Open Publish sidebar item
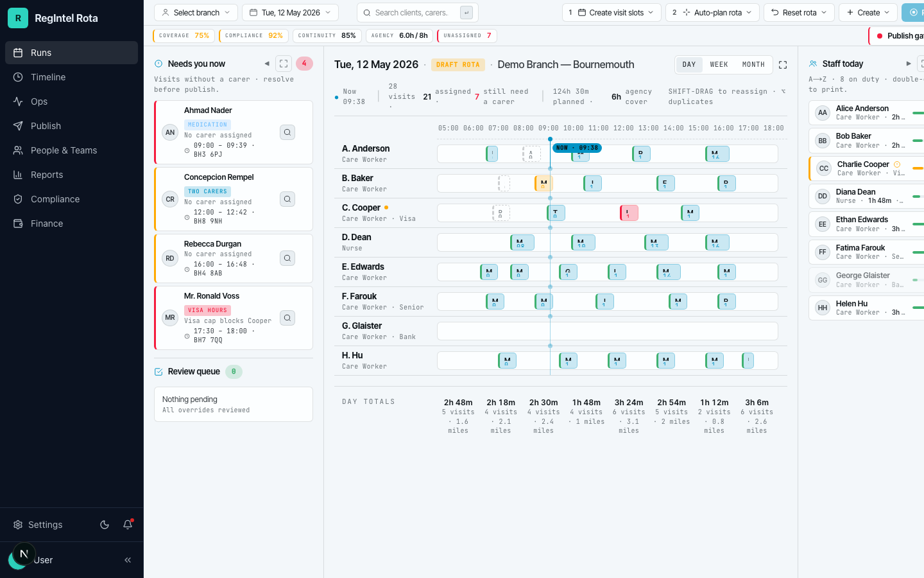924x578 pixels. coord(71,126)
